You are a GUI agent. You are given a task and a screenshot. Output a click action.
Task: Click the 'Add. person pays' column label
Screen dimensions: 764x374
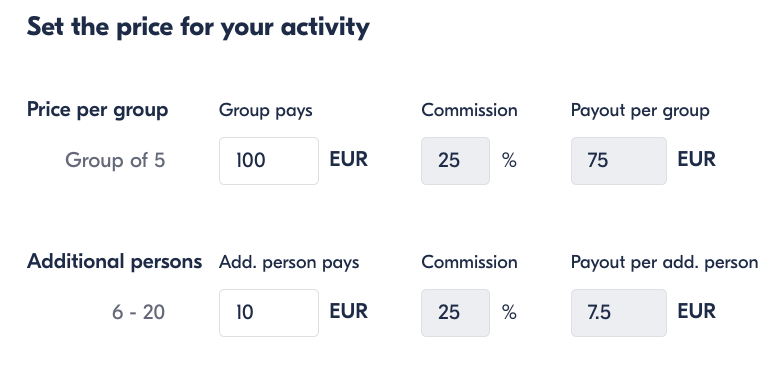point(289,262)
